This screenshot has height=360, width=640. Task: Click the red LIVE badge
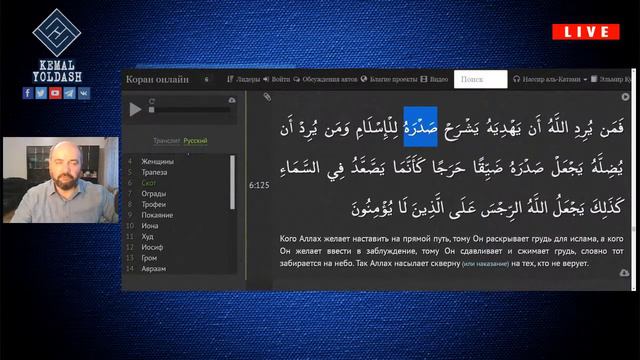586,32
